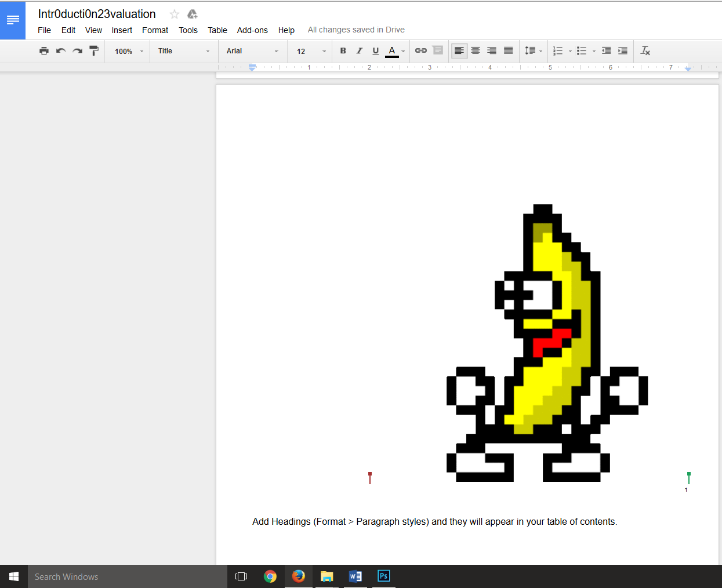Open the Edit menu

pyautogui.click(x=68, y=30)
